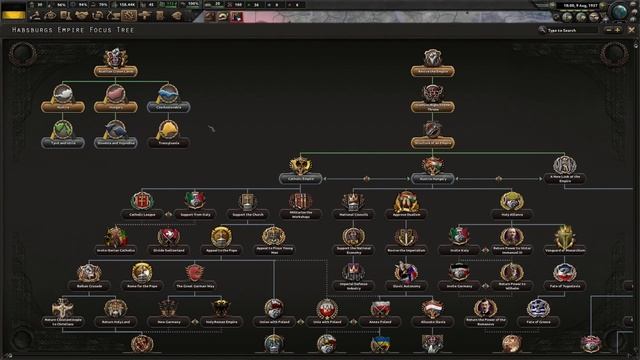This screenshot has height=360, width=640.
Task: Select the Approve Dualism focus
Action: [406, 206]
